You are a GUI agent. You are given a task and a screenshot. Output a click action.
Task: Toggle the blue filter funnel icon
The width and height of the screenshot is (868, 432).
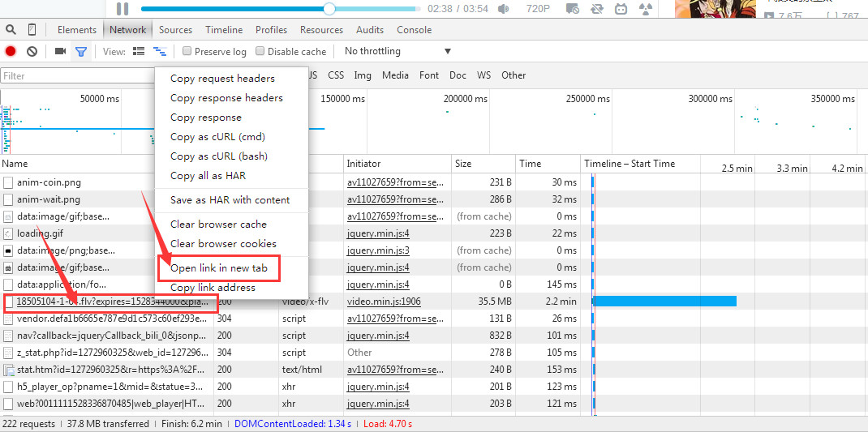coord(81,51)
